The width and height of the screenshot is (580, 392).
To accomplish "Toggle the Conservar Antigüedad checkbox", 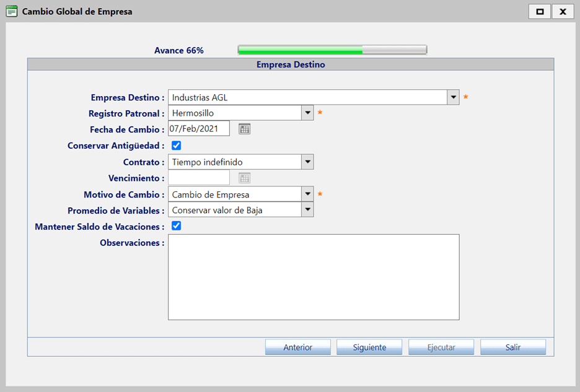I will pyautogui.click(x=176, y=146).
